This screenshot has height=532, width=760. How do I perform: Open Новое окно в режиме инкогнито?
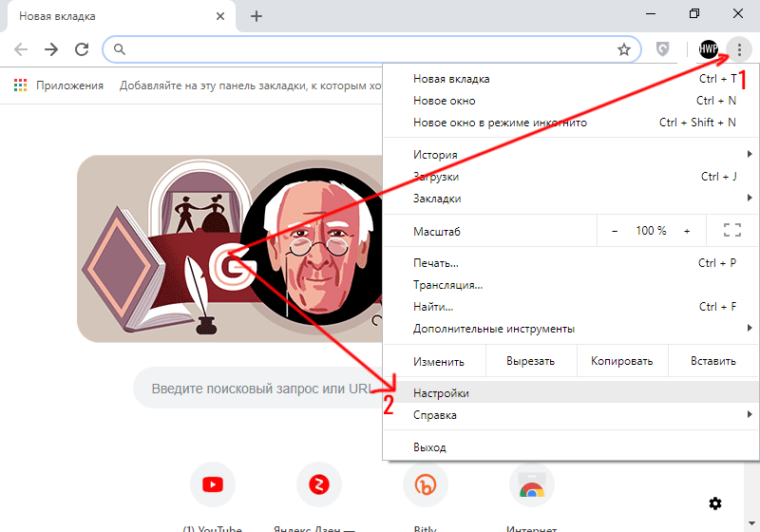571,123
